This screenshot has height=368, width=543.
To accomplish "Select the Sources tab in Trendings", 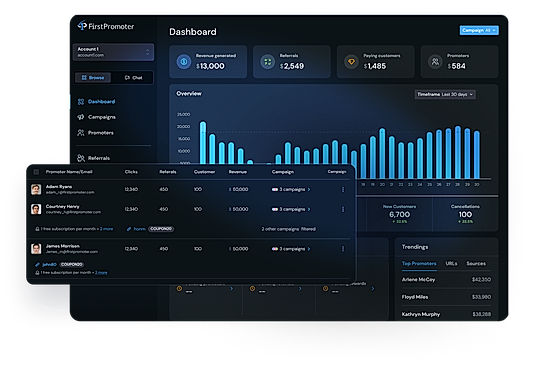I will pyautogui.click(x=476, y=264).
